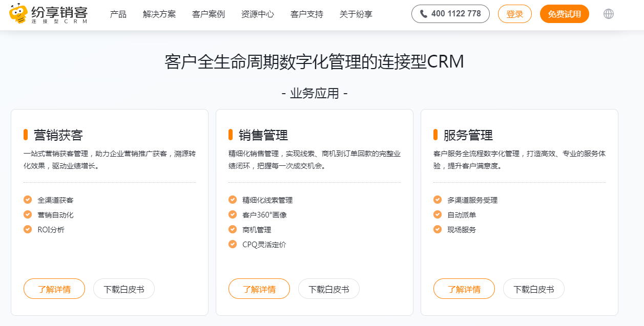Screen dimensions: 644x326
Task: Download the whitepaper under 服务管理
Action: (x=533, y=289)
